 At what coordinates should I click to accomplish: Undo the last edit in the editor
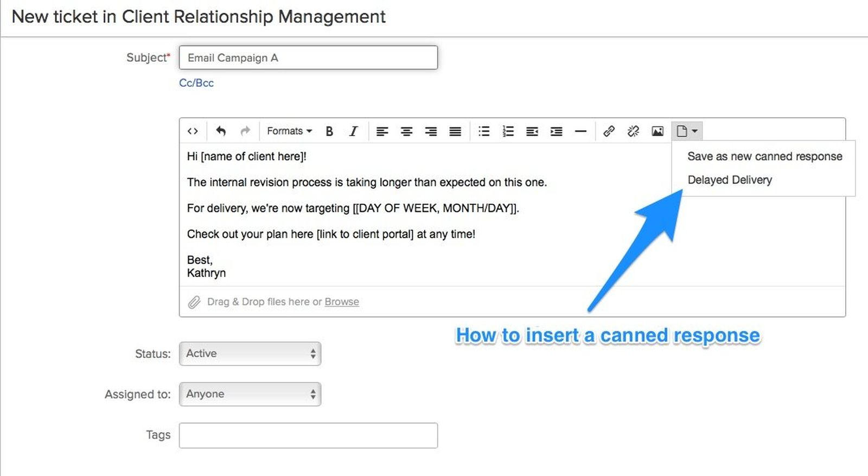pos(221,131)
